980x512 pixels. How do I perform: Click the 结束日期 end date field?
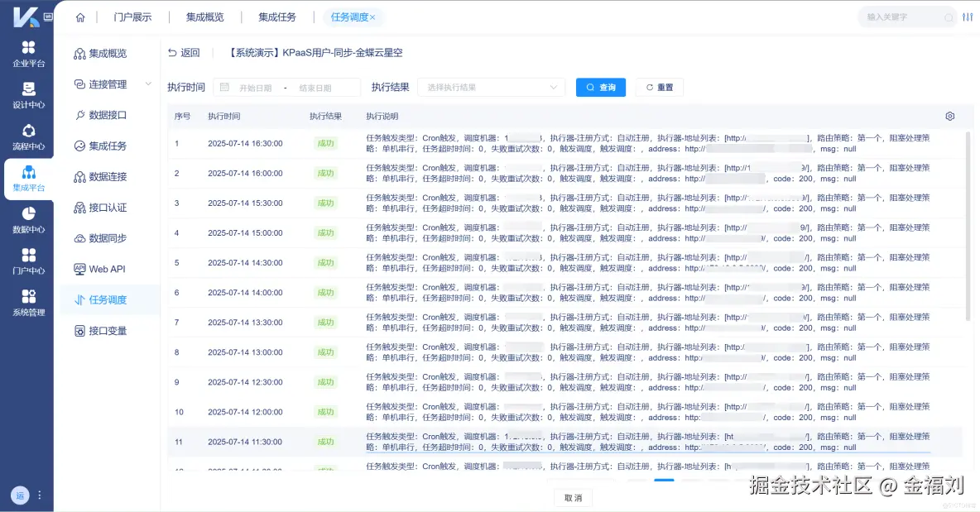(x=315, y=88)
